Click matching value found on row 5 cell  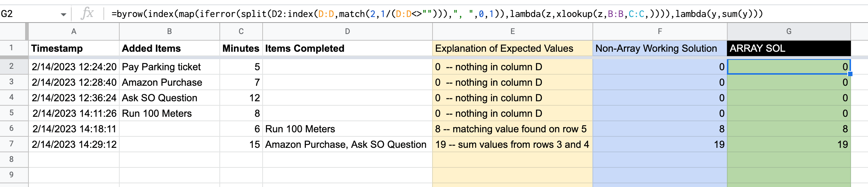[x=513, y=129]
